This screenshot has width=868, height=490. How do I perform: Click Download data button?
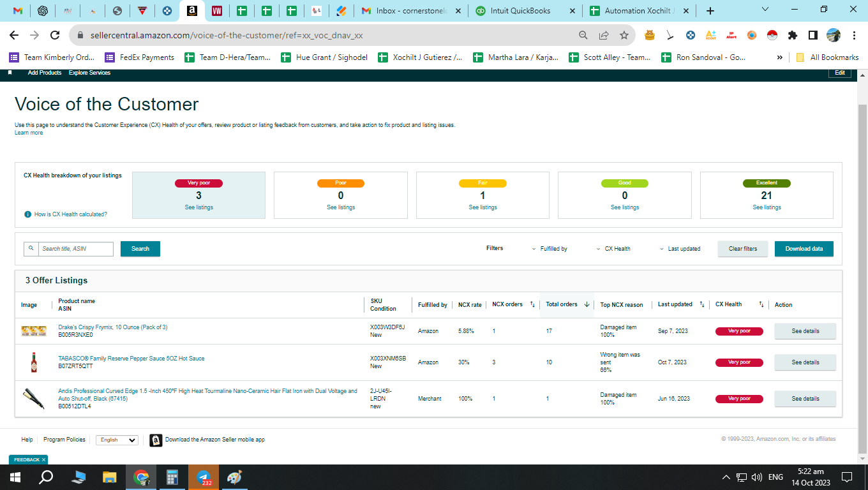point(804,249)
